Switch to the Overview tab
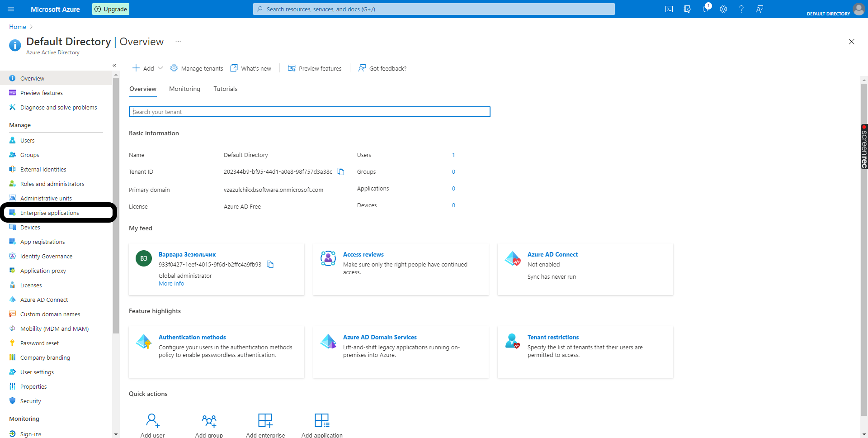Image resolution: width=868 pixels, height=438 pixels. pos(143,89)
